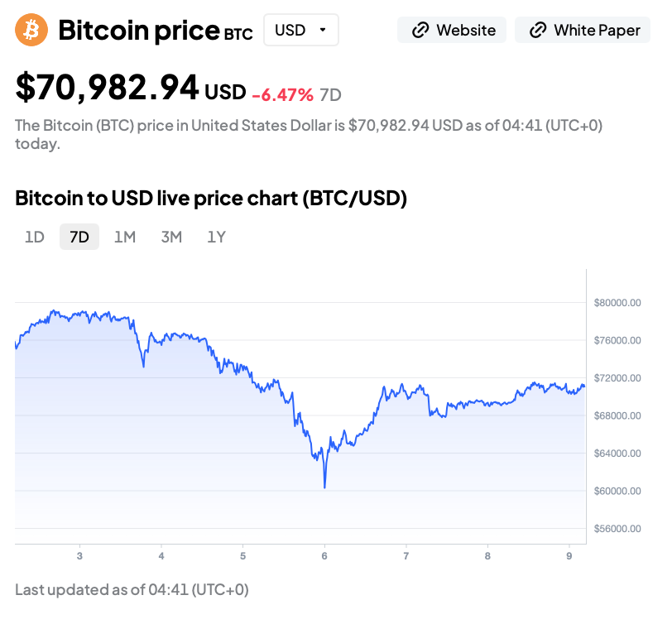Switch chart to 1M range
This screenshot has height=624, width=672.
125,237
